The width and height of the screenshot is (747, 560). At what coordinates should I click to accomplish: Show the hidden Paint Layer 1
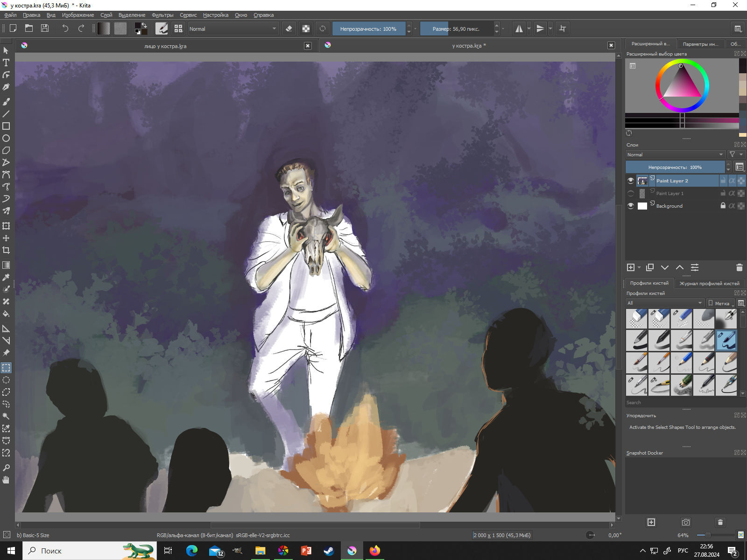pos(631,193)
